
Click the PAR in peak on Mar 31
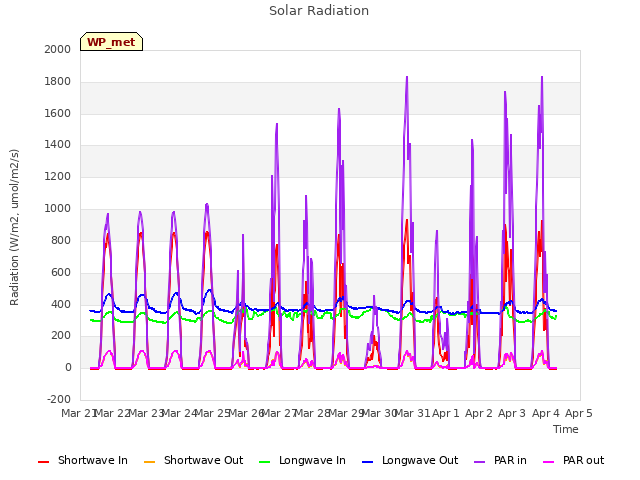[407, 77]
